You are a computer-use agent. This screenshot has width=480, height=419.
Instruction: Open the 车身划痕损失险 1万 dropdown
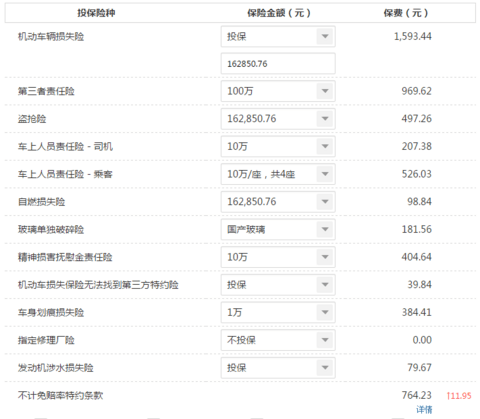pyautogui.click(x=278, y=312)
